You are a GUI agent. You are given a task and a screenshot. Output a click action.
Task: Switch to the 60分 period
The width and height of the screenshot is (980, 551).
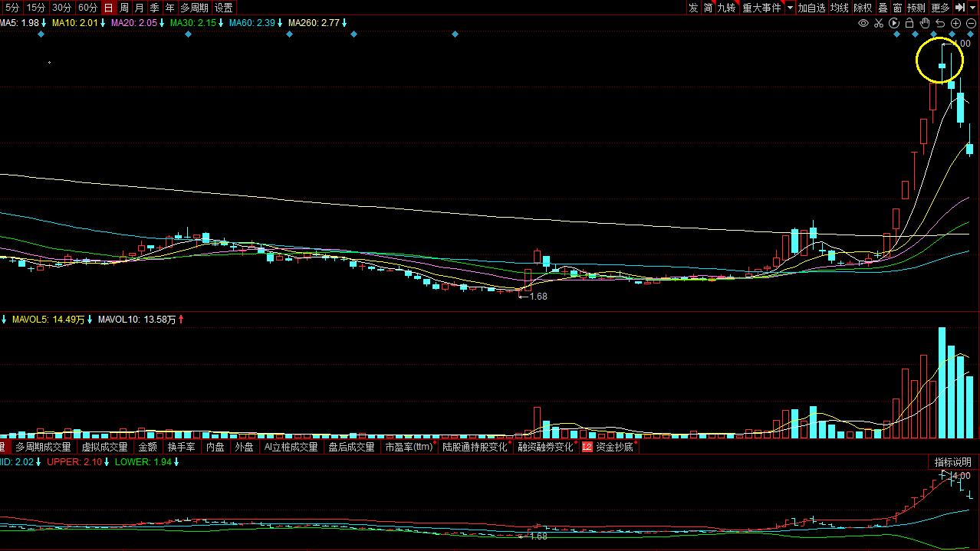pyautogui.click(x=88, y=8)
